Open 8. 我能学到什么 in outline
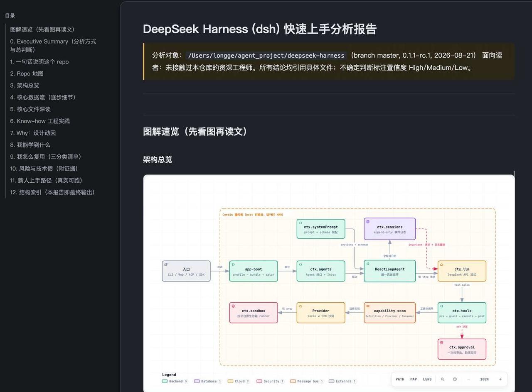The height and width of the screenshot is (392, 532). pos(30,145)
